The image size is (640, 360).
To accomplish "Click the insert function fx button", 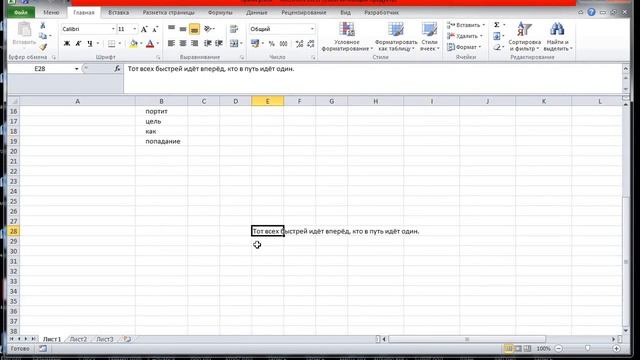I will point(118,69).
